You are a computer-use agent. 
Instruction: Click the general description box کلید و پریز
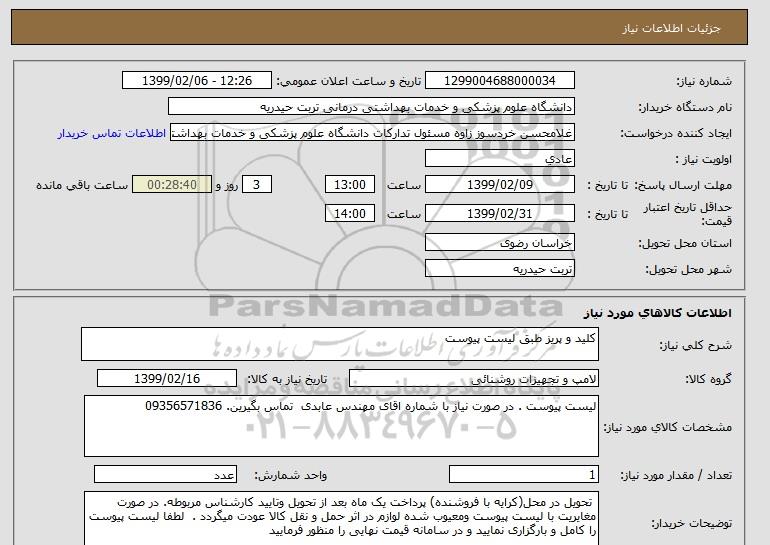340,344
